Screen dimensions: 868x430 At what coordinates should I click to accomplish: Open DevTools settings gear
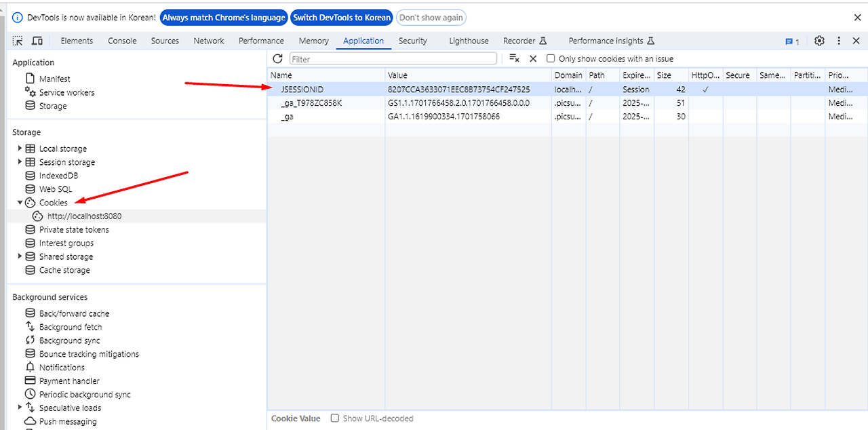pos(819,41)
